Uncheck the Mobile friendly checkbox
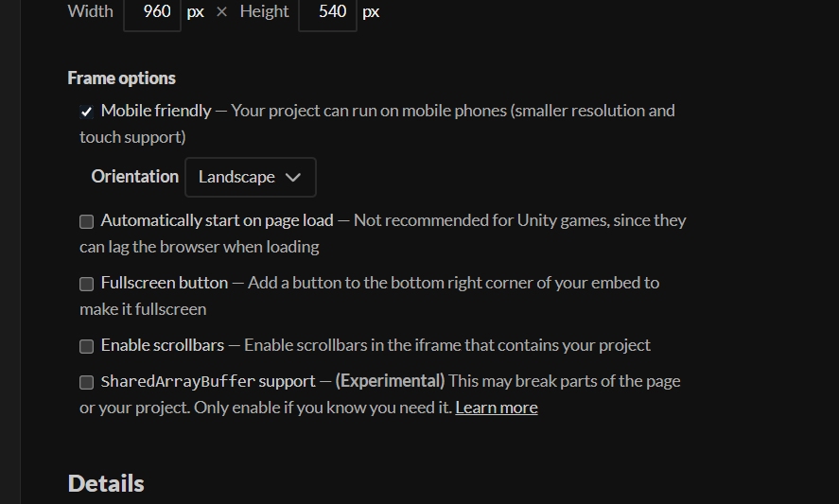 (x=86, y=112)
